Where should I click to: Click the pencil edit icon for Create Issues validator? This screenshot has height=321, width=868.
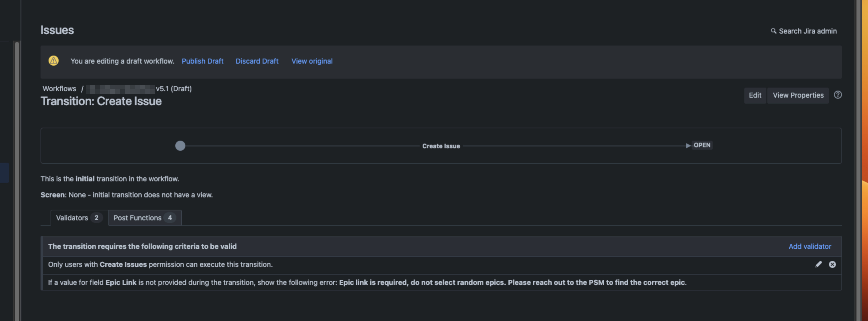coord(818,264)
